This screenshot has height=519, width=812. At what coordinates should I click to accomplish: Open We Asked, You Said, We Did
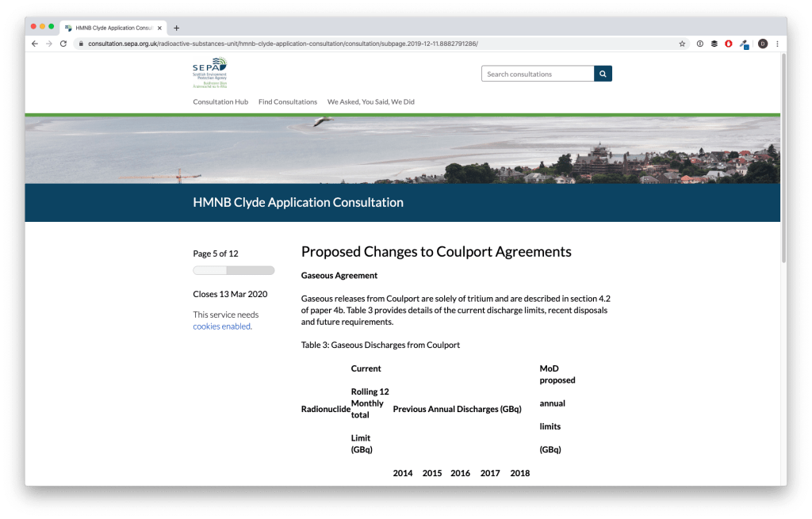[x=371, y=102]
